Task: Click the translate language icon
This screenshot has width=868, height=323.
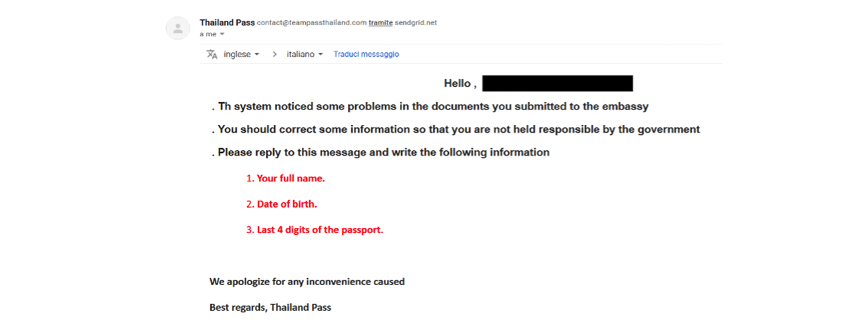Action: 212,54
